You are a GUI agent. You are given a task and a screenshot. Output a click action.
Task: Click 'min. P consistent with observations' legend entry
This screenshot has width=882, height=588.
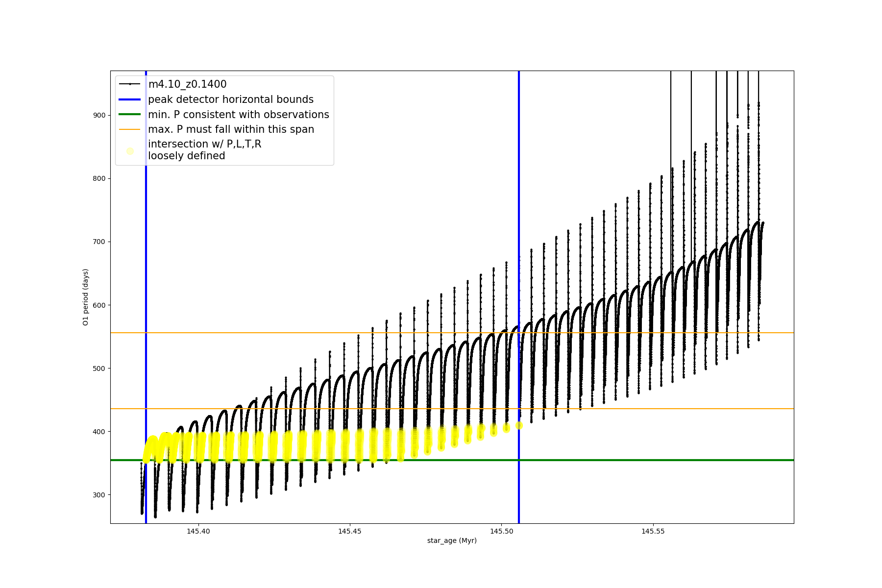tap(238, 115)
